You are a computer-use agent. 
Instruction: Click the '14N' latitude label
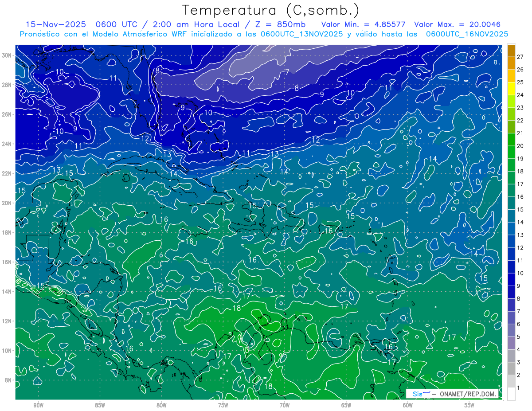(7, 292)
